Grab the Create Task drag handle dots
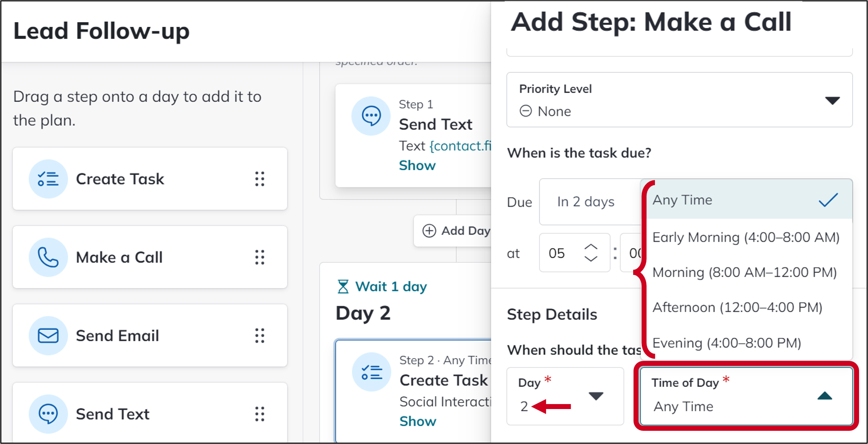This screenshot has width=868, height=444. [x=260, y=179]
